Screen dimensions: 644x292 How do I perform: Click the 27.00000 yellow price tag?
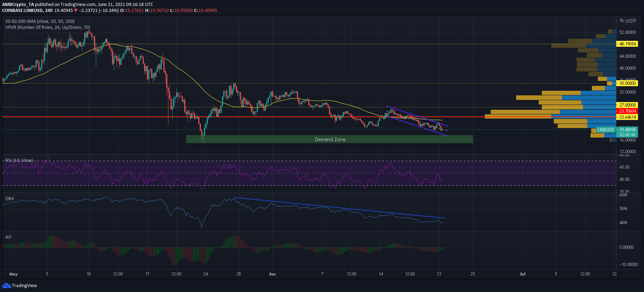coord(627,105)
